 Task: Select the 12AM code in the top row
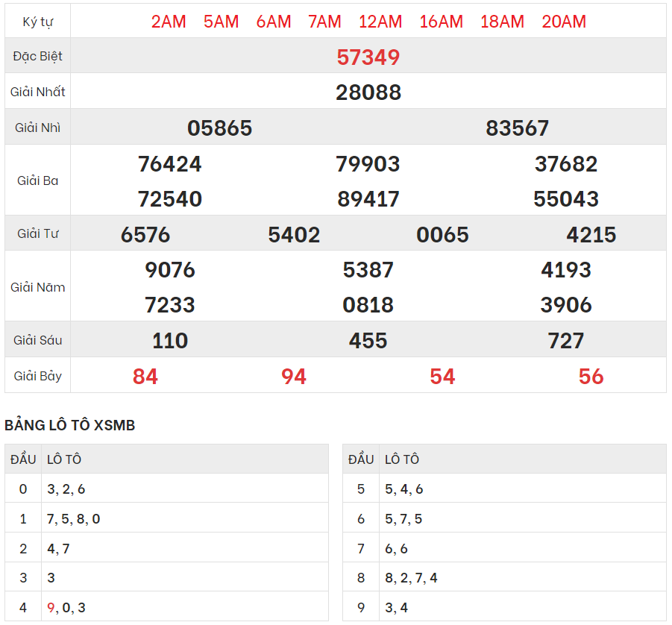[x=380, y=22]
